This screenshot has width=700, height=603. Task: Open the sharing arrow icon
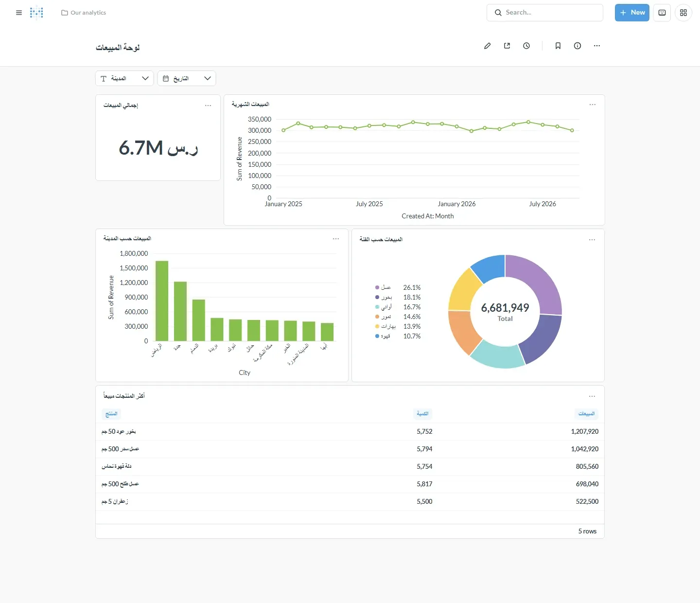507,46
